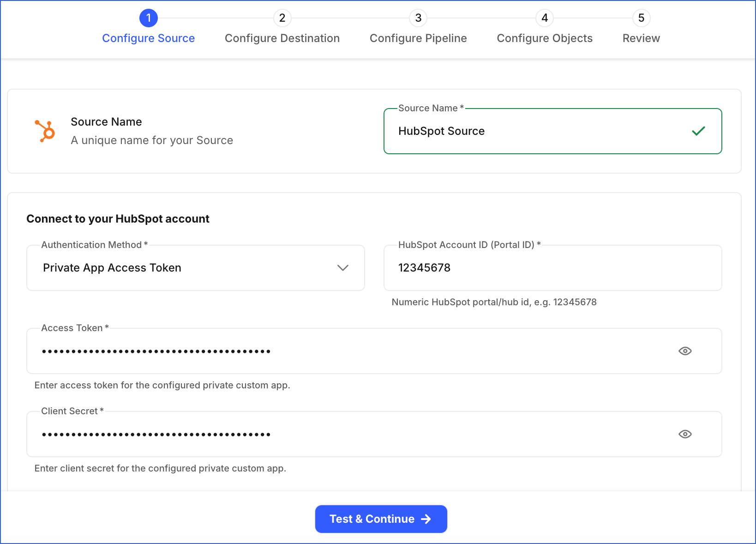Click the blue step 1 circle
Image resolution: width=756 pixels, height=544 pixels.
(148, 18)
